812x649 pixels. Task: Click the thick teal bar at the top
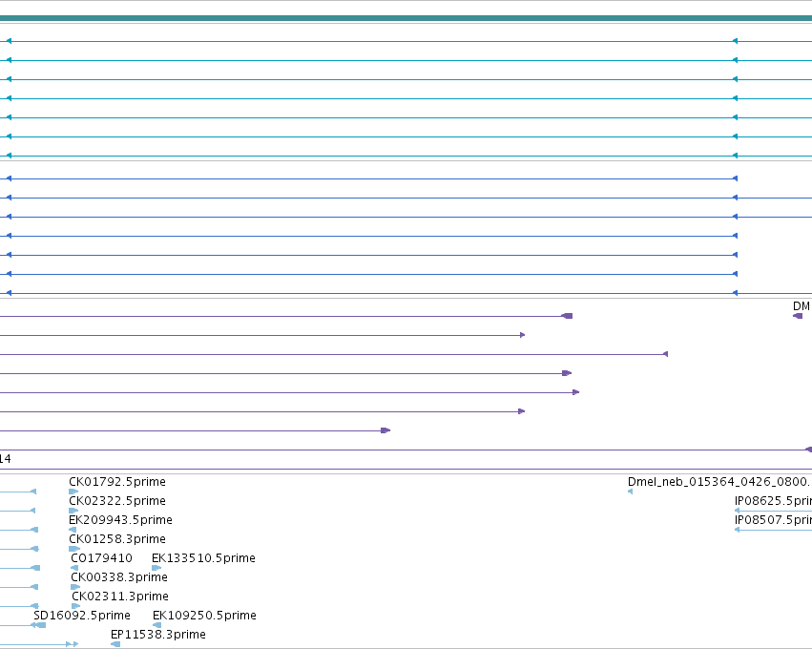click(406, 18)
